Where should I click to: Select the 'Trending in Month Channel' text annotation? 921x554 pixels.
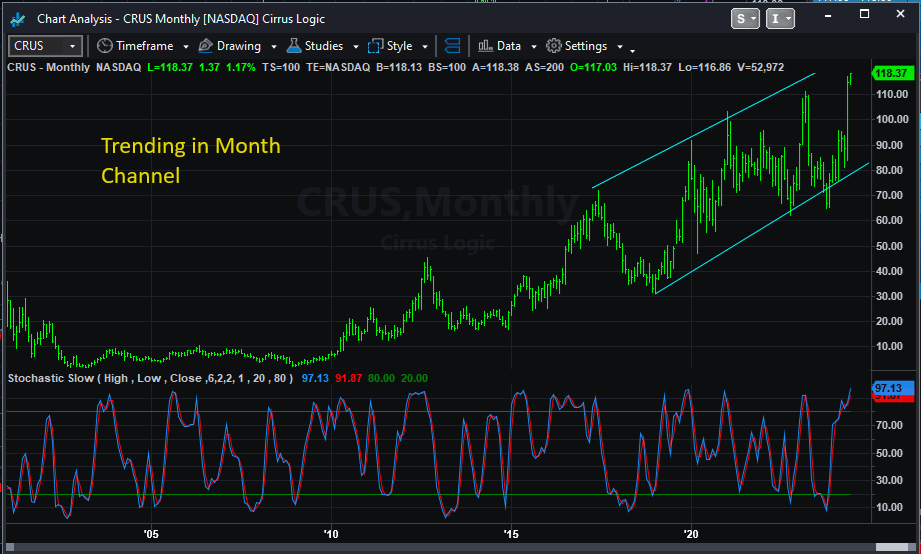[x=190, y=160]
